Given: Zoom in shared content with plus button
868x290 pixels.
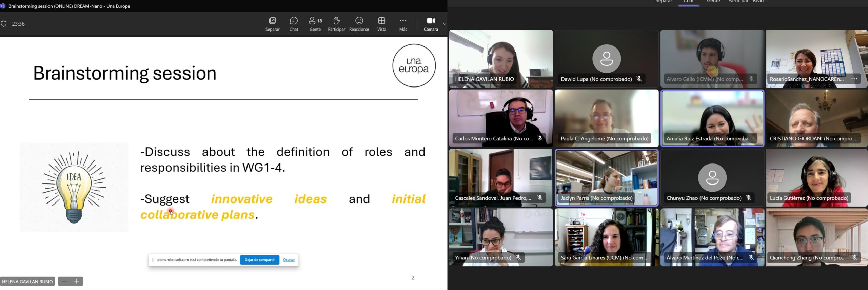Looking at the screenshot, I should pyautogui.click(x=77, y=281).
